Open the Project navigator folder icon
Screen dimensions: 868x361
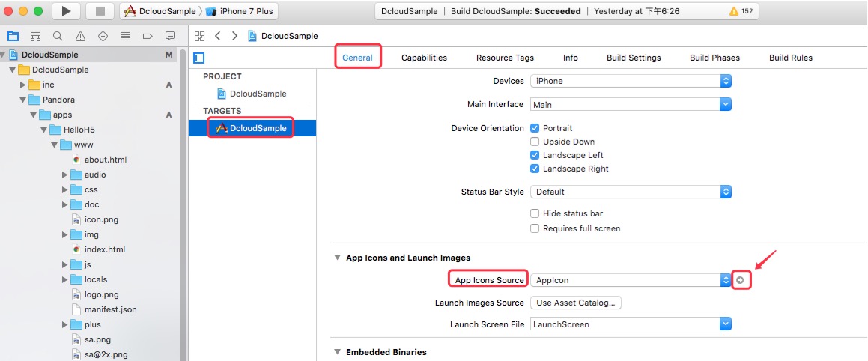click(x=13, y=37)
